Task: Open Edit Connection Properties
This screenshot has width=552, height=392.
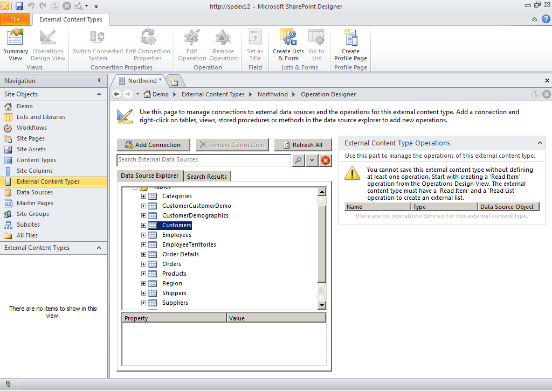Action: (148, 45)
